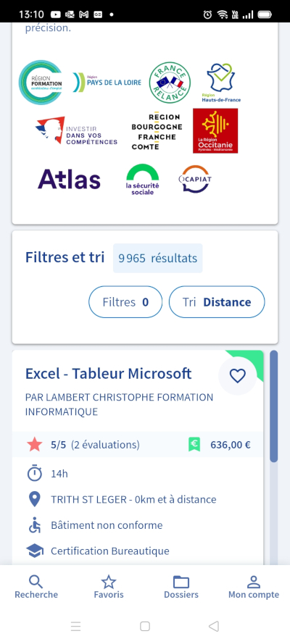This screenshot has height=644, width=290.
Task: Click the OCAPIAT logo
Action: (196, 179)
